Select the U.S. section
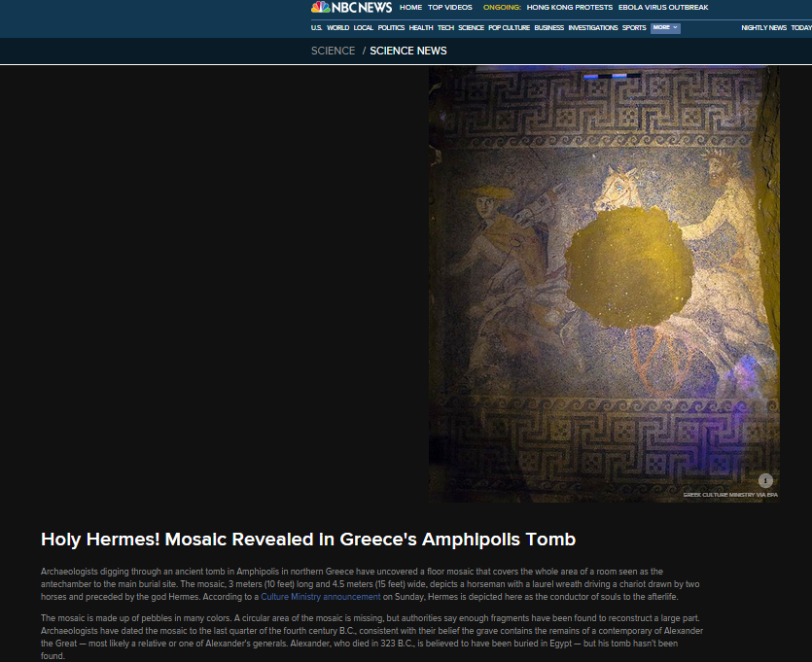This screenshot has width=812, height=662. [x=316, y=28]
